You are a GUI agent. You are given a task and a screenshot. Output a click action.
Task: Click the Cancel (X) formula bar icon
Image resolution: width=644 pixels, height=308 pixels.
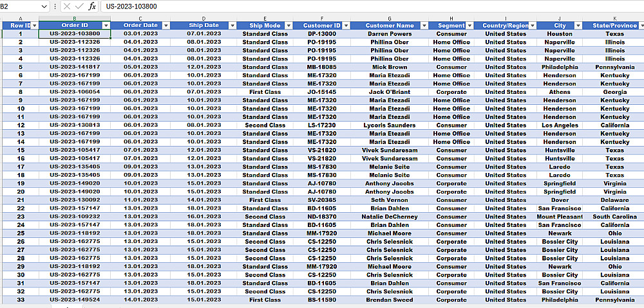67,6
